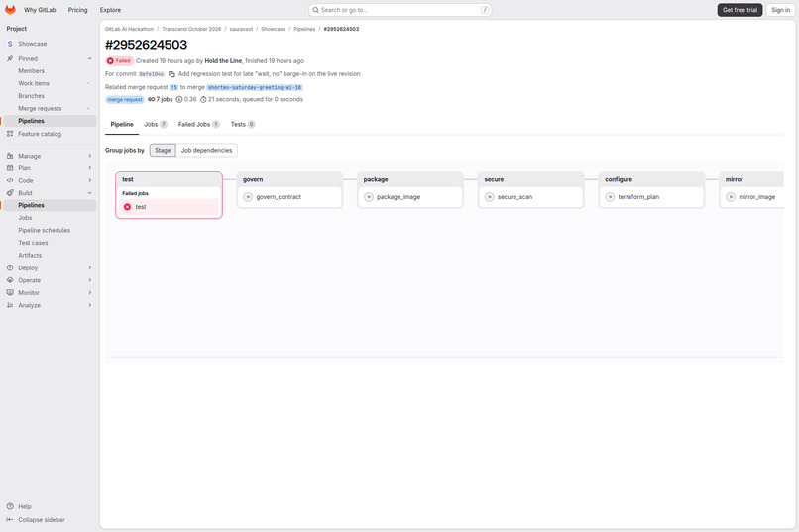Group jobs by Stage
Viewport: 799px width, 532px height.
pyautogui.click(x=163, y=151)
